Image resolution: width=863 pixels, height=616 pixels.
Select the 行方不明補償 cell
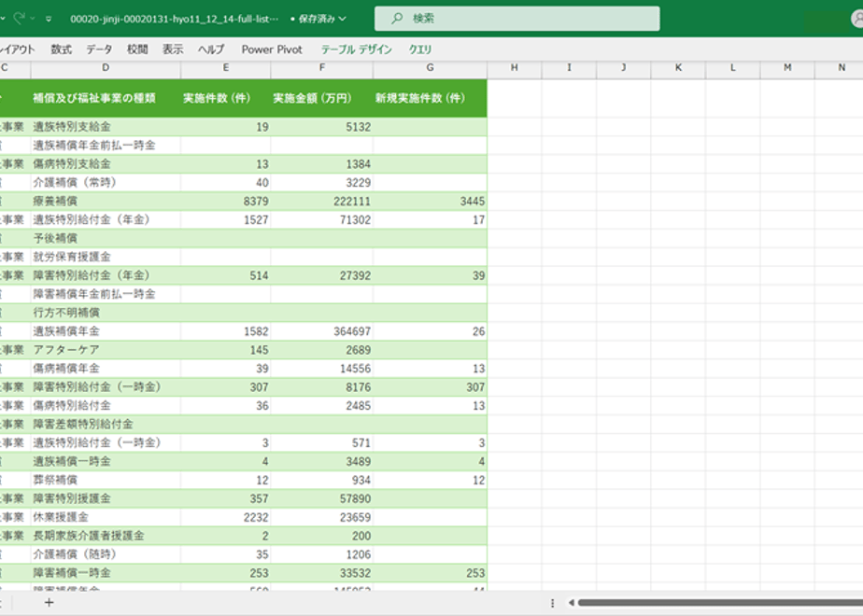point(106,313)
